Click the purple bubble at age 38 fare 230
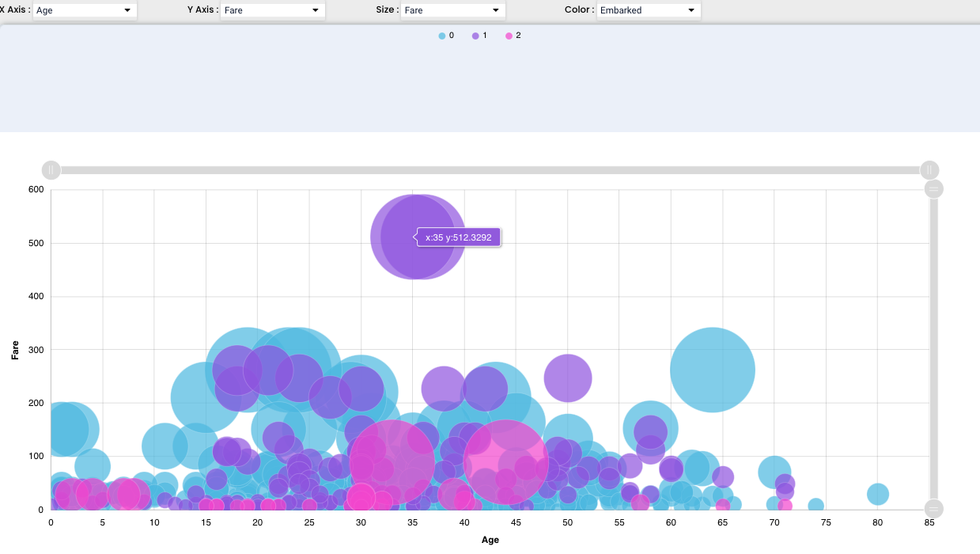Image resolution: width=980 pixels, height=554 pixels. (444, 389)
